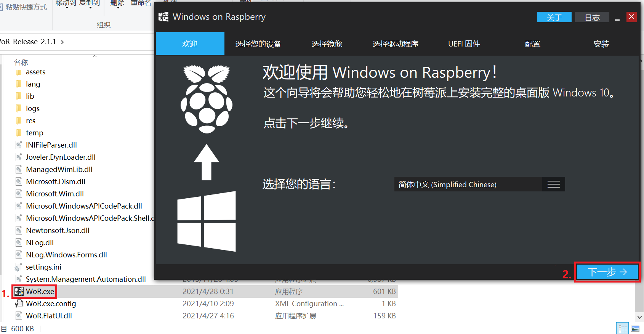
Task: Click the 2021/4/10 2:09 date cell
Action: coord(208,304)
